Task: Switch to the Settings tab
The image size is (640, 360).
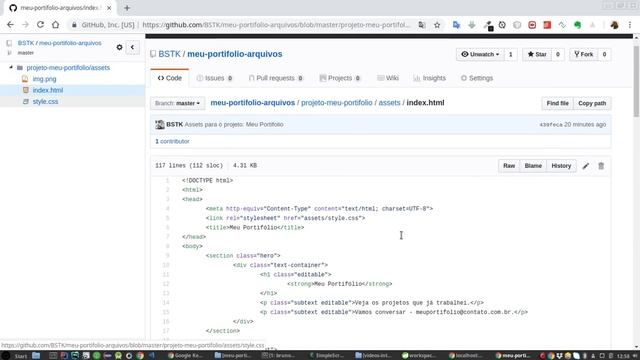Action: 477,78
